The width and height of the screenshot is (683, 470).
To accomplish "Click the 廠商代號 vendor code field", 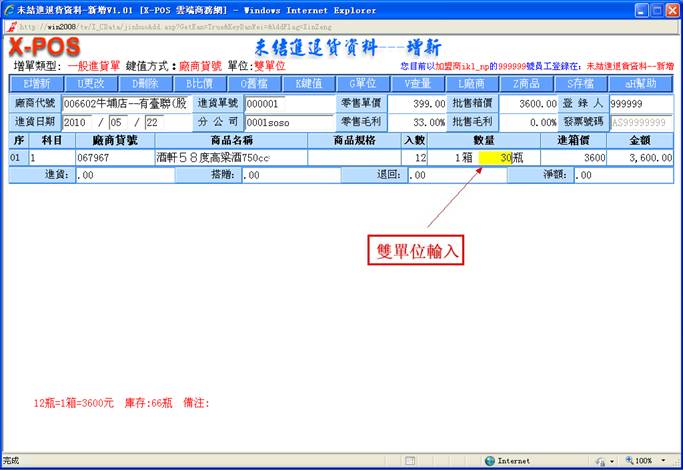I will pos(125,103).
